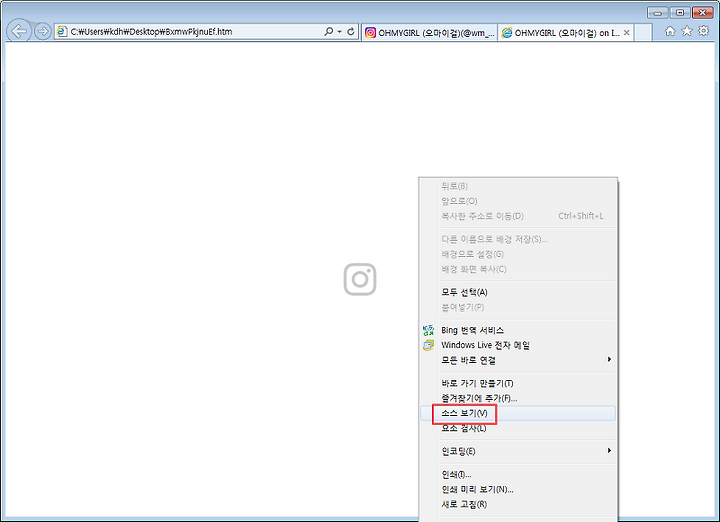Click the Bing translate icon in menu

click(428, 330)
